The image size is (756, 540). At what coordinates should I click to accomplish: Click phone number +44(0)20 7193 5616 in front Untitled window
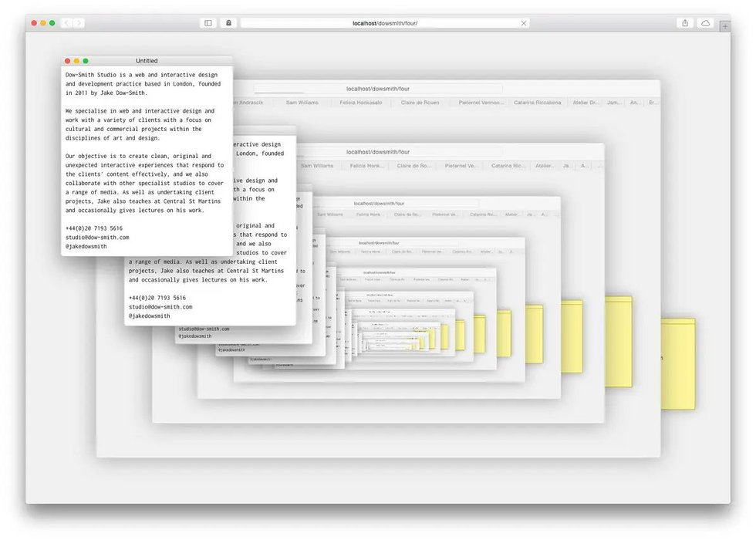tap(94, 228)
